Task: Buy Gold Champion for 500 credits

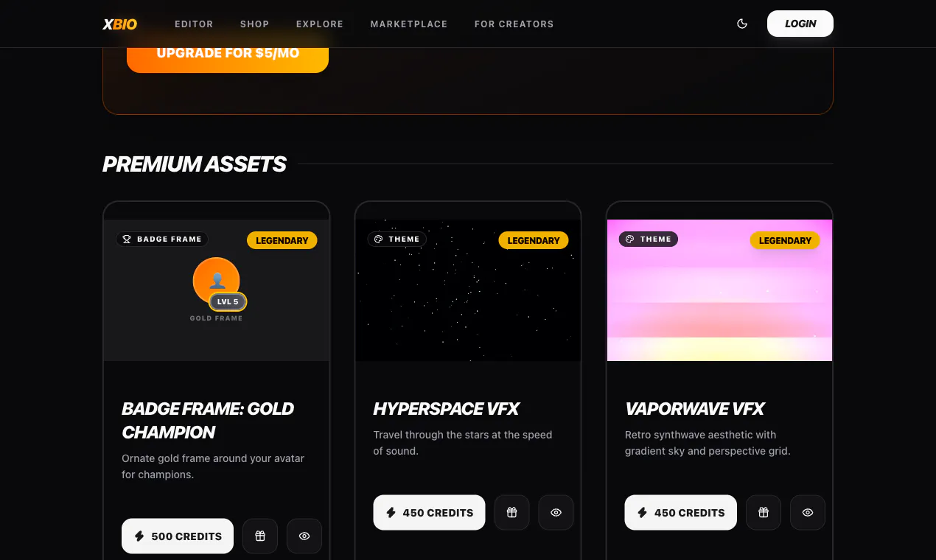Action: (x=178, y=536)
